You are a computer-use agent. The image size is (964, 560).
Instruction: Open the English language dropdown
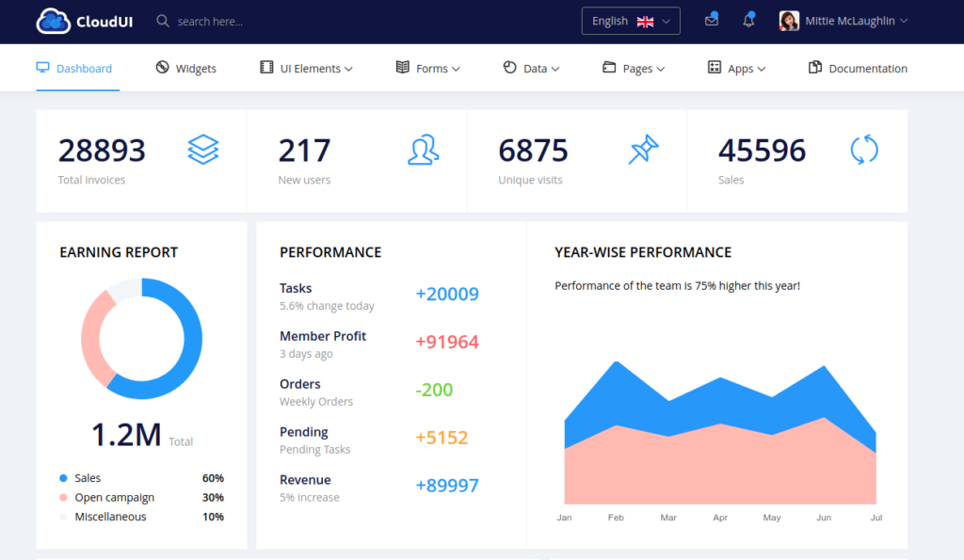coord(631,21)
